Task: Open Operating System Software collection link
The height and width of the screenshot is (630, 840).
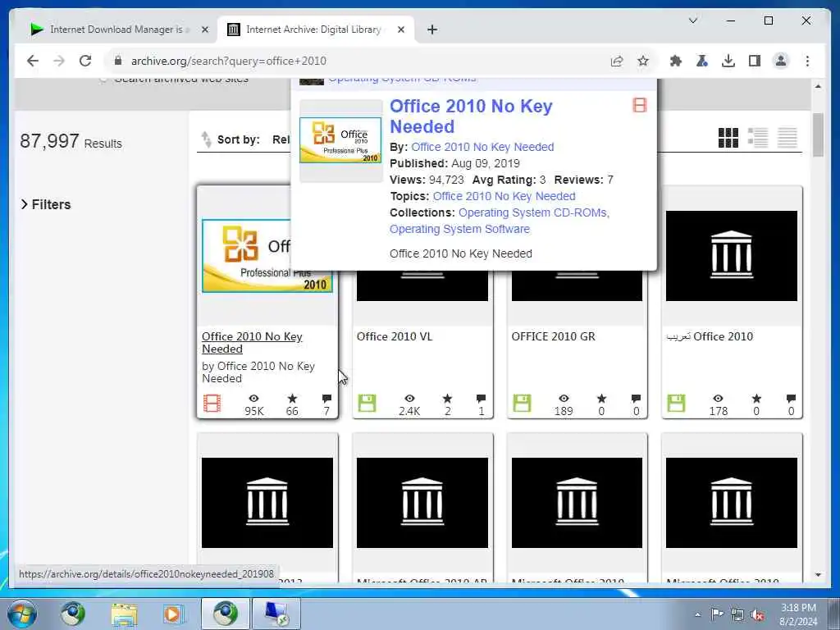Action: pyautogui.click(x=459, y=230)
